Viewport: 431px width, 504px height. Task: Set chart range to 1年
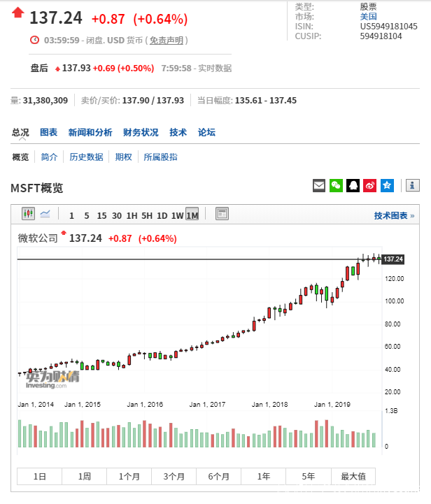click(x=263, y=476)
